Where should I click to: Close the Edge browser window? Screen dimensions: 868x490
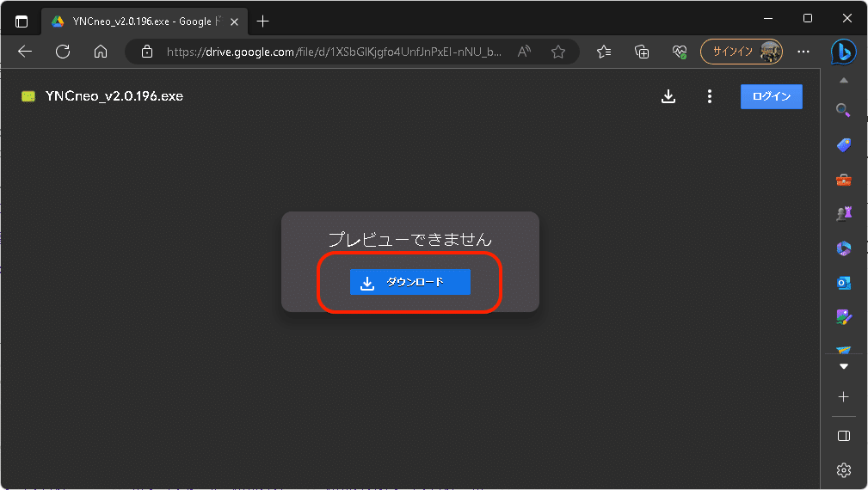847,18
